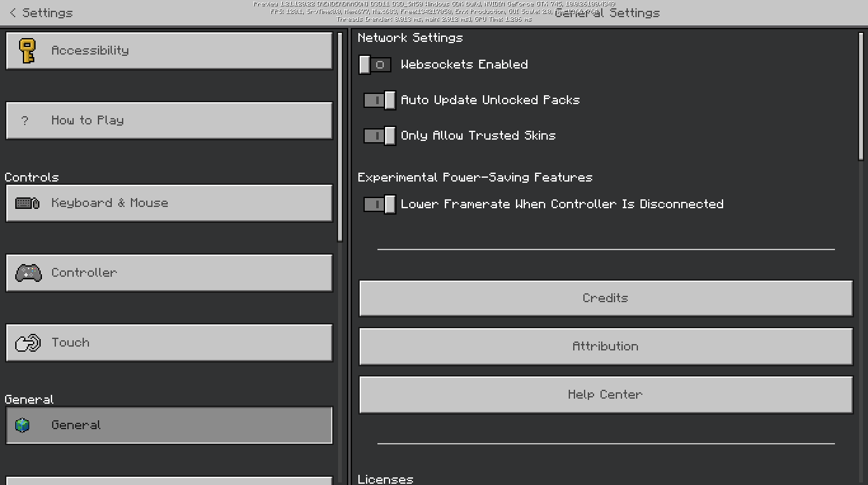Open the Credits screen
This screenshot has width=868, height=485.
[x=606, y=298]
